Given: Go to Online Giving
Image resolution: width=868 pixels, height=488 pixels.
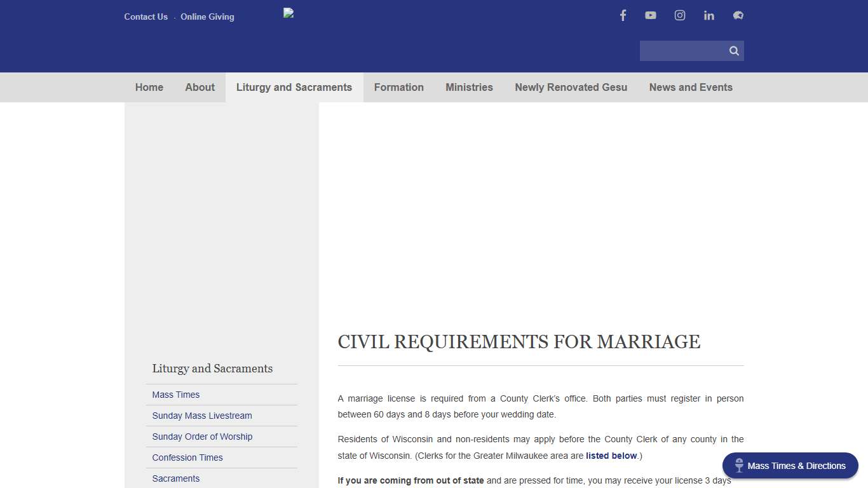Looking at the screenshot, I should [207, 17].
